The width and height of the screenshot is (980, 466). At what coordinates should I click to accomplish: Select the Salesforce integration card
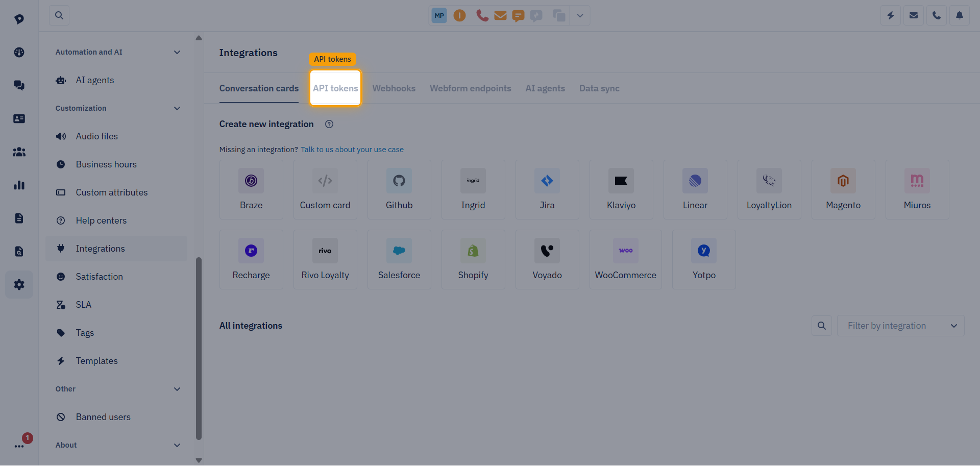[399, 259]
